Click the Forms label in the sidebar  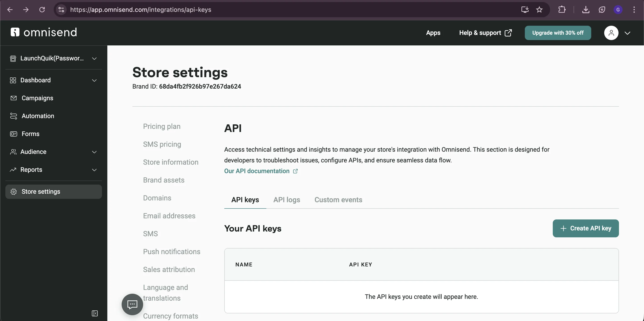[x=30, y=134]
